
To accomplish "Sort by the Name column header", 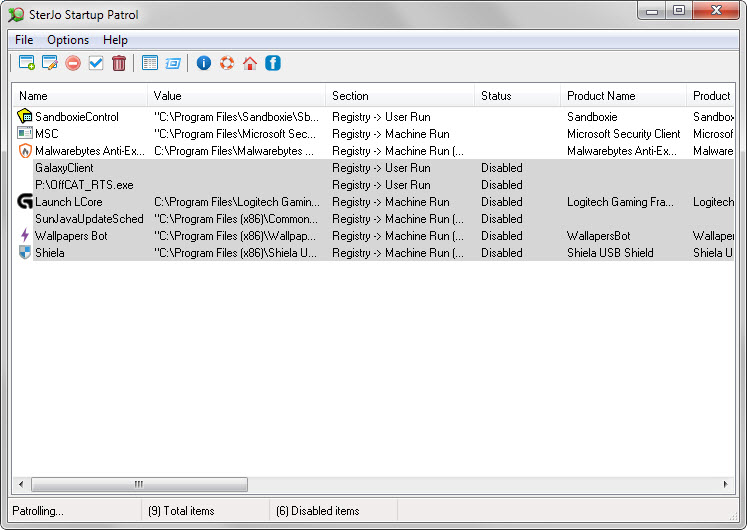I will pos(80,96).
